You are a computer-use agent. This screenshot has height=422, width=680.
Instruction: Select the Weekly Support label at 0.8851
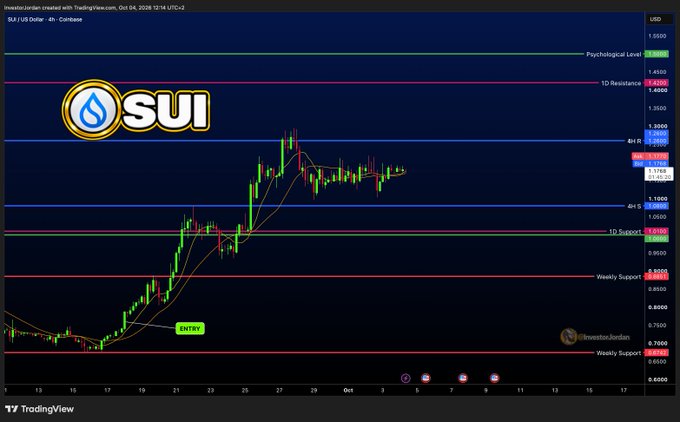(x=618, y=277)
